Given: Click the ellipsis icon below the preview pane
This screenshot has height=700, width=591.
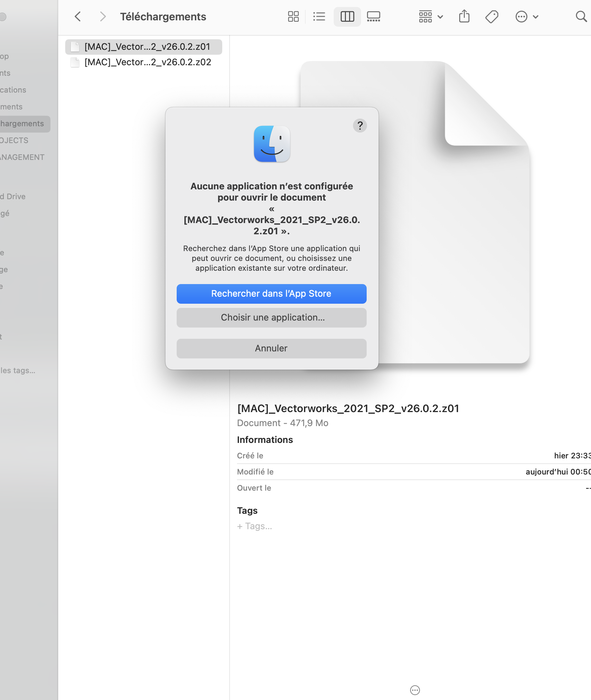Looking at the screenshot, I should pyautogui.click(x=415, y=690).
